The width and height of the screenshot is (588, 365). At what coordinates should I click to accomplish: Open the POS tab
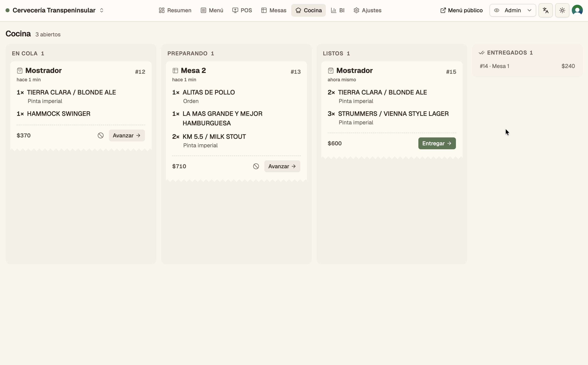pos(242,10)
